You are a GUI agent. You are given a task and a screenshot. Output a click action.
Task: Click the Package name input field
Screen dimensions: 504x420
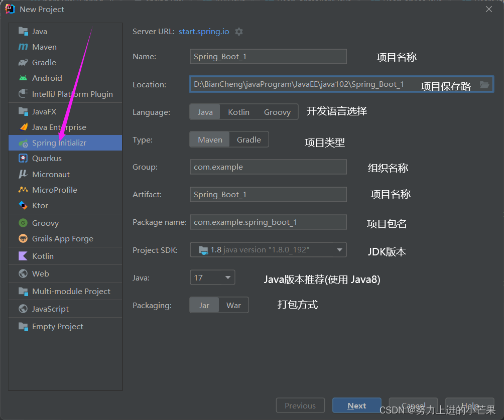(x=268, y=222)
